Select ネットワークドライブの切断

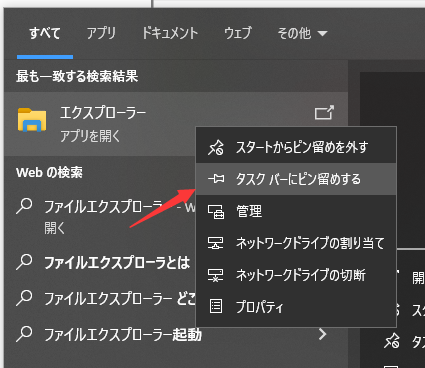click(x=296, y=275)
